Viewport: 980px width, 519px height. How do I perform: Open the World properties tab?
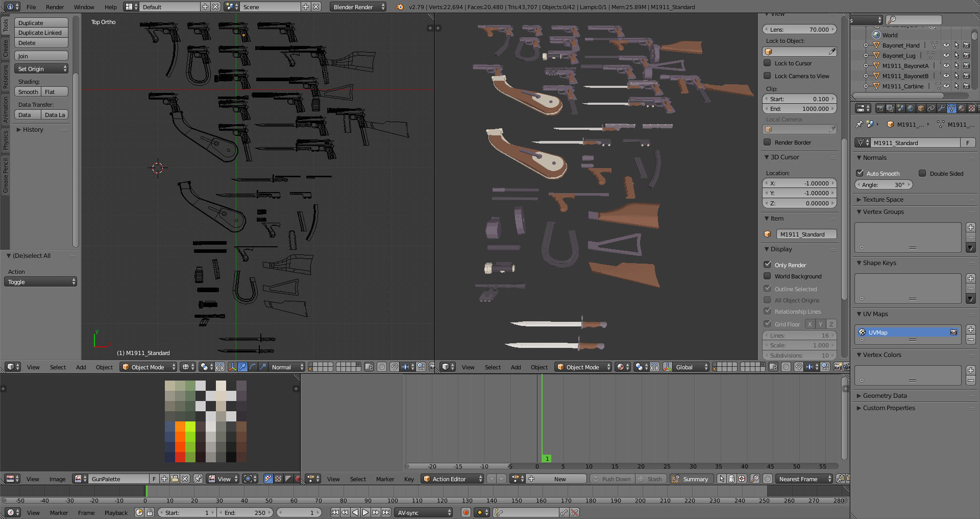(x=911, y=108)
